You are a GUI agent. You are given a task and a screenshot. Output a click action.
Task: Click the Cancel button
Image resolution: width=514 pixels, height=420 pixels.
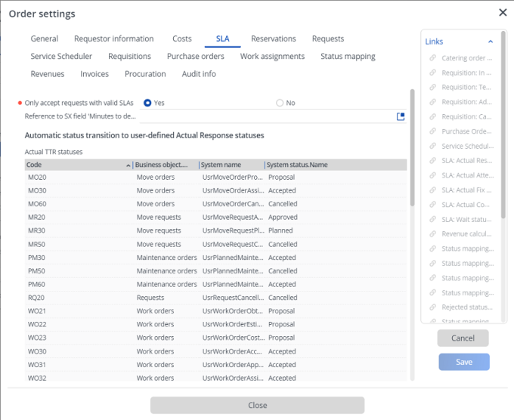[463, 338]
